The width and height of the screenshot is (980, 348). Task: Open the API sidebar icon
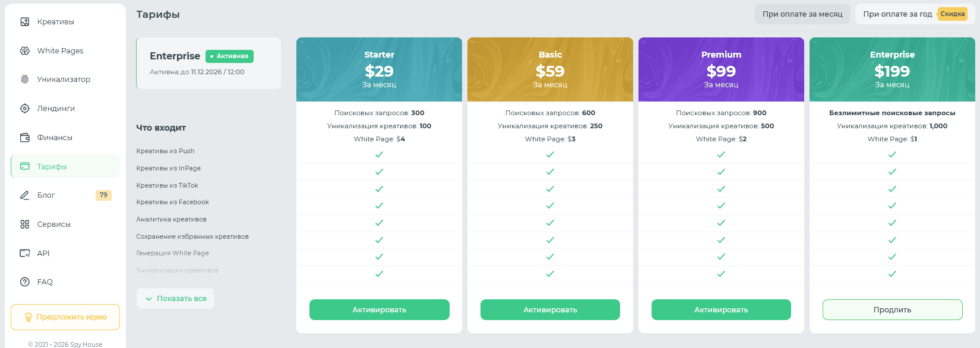pyautogui.click(x=25, y=254)
